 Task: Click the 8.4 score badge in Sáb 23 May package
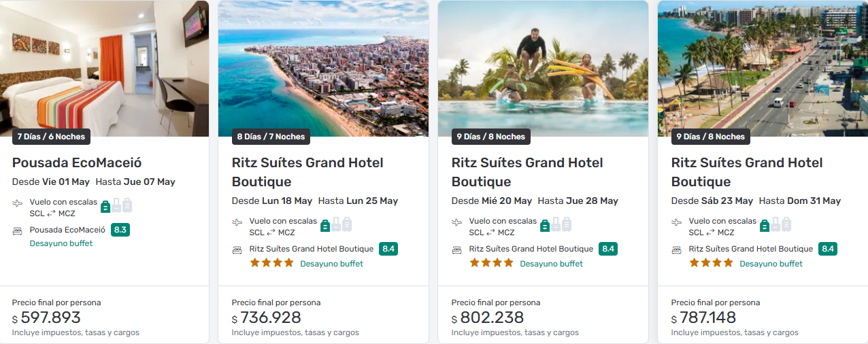(x=827, y=249)
